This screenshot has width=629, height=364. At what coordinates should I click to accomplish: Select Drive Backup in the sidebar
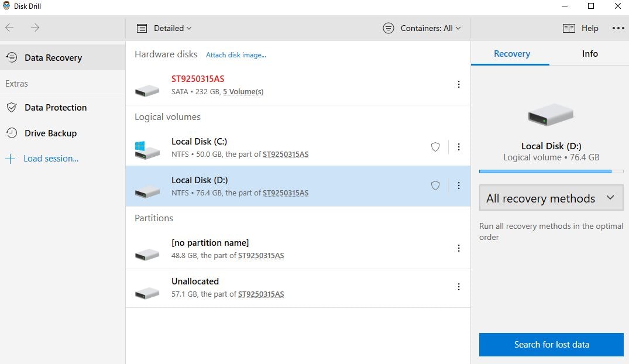pos(63,133)
